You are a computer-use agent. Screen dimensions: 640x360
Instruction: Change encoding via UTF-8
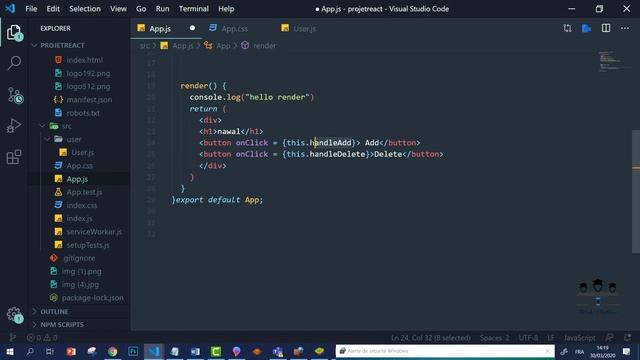[528, 338]
